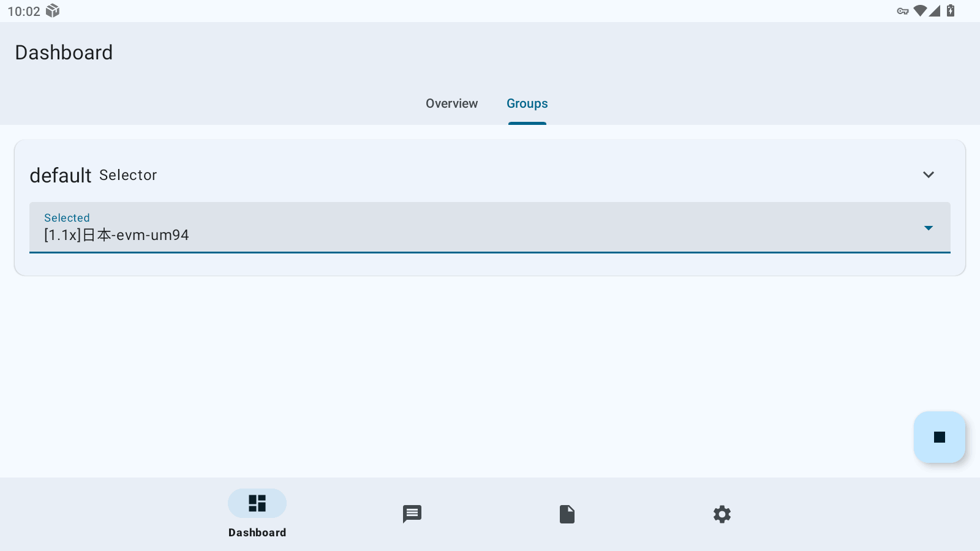This screenshot has width=980, height=551.
Task: Tap the cellular signal icon in the status bar
Action: [935, 11]
